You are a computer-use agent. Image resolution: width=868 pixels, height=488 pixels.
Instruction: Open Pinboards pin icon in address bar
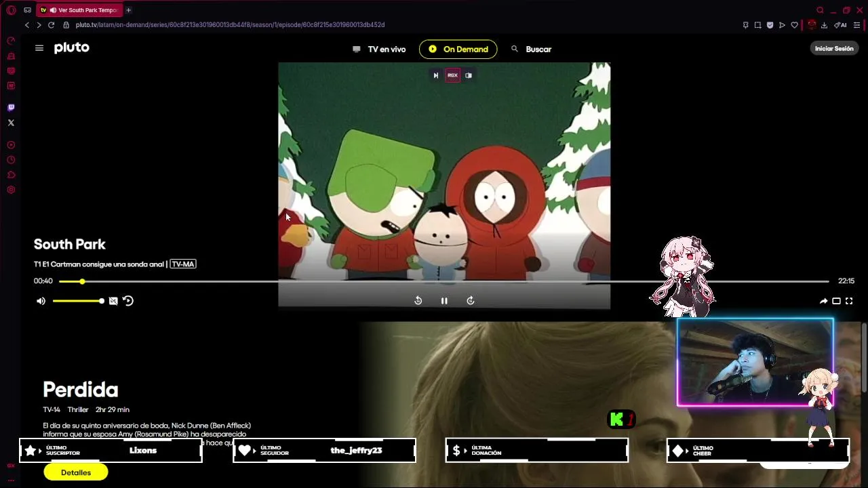(745, 25)
